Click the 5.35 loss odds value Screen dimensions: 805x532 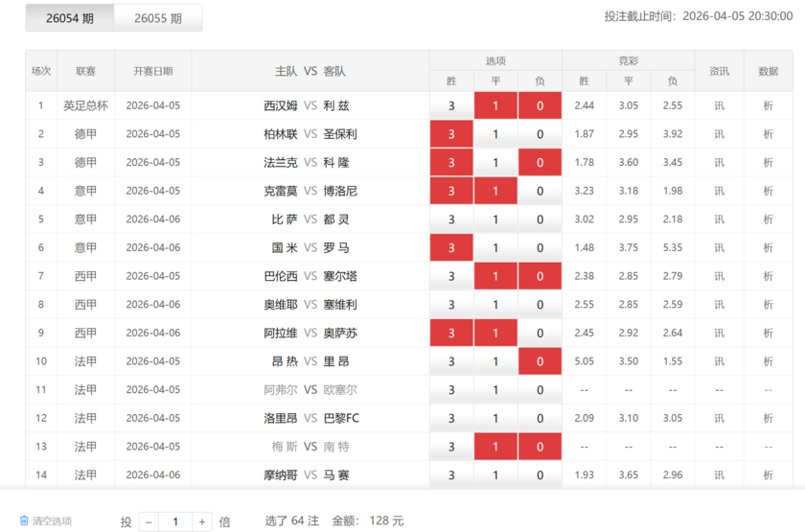click(673, 247)
